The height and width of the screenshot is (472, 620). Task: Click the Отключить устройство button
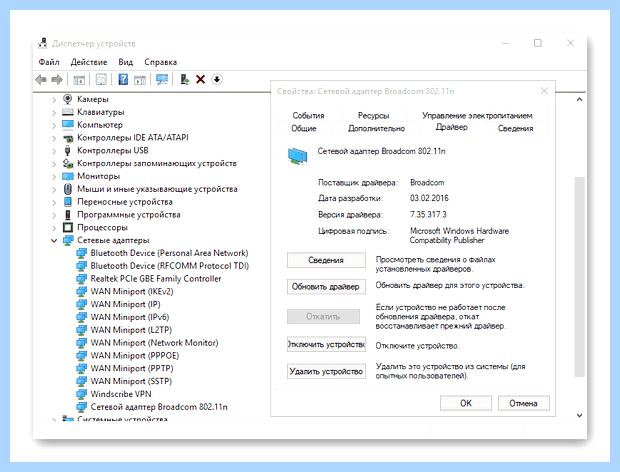(326, 344)
